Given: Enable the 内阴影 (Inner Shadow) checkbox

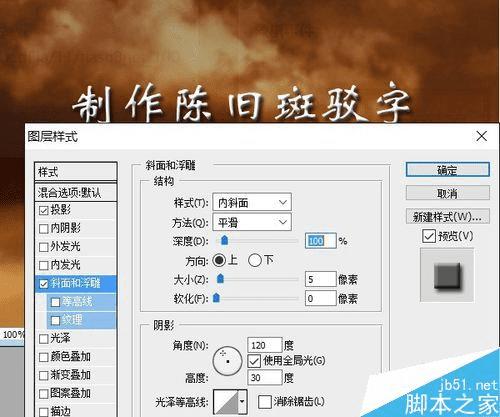Looking at the screenshot, I should tap(44, 229).
